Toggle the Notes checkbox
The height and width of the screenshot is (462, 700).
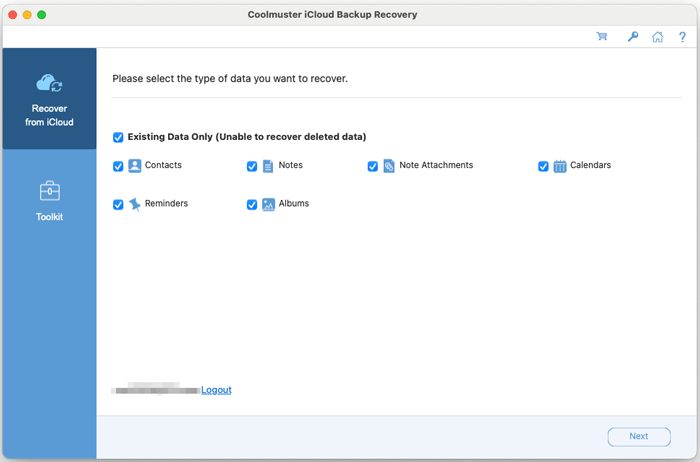pyautogui.click(x=252, y=166)
